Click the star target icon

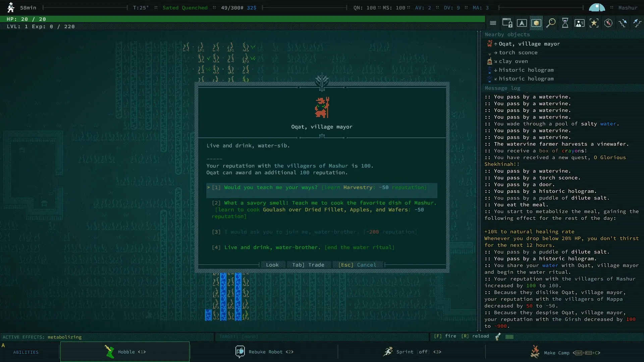pyautogui.click(x=594, y=23)
